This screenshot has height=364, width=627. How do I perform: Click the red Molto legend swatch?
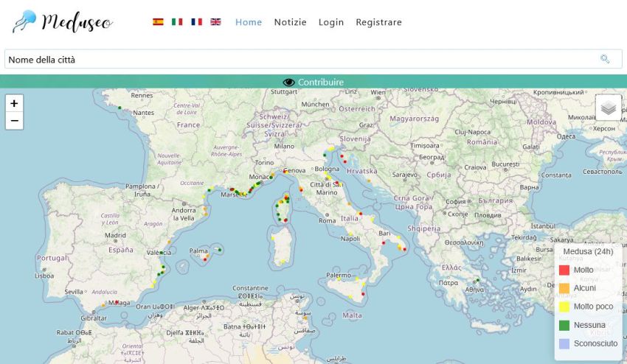click(564, 270)
